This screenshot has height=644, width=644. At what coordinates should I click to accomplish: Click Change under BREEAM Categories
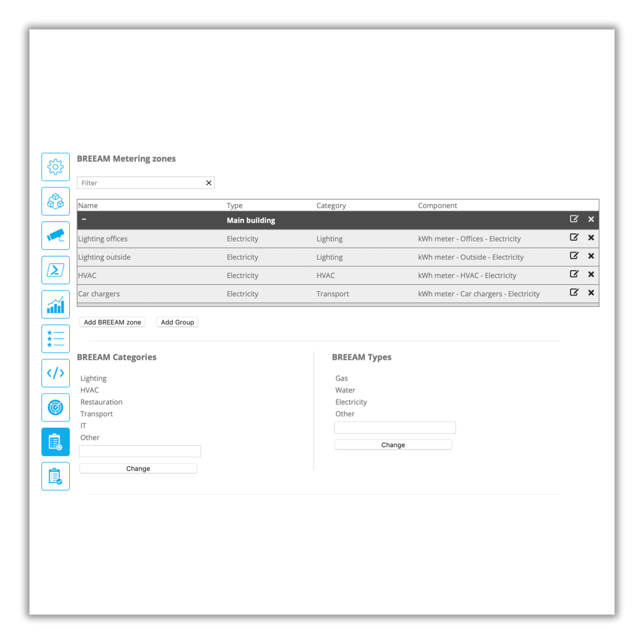138,469
